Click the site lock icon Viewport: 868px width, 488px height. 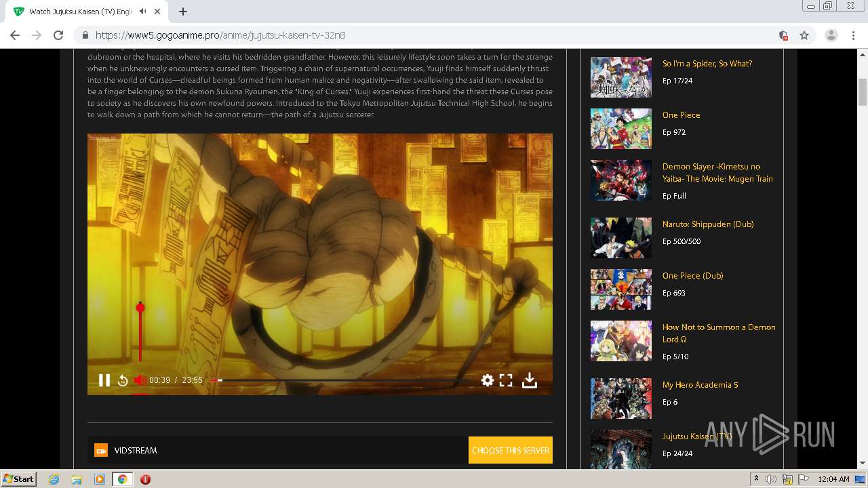[x=85, y=35]
